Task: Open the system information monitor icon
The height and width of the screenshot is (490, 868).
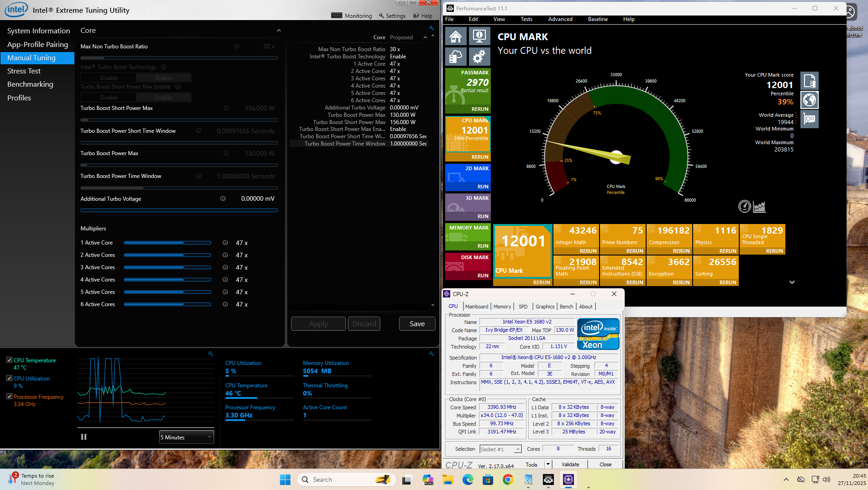Action: tap(479, 36)
